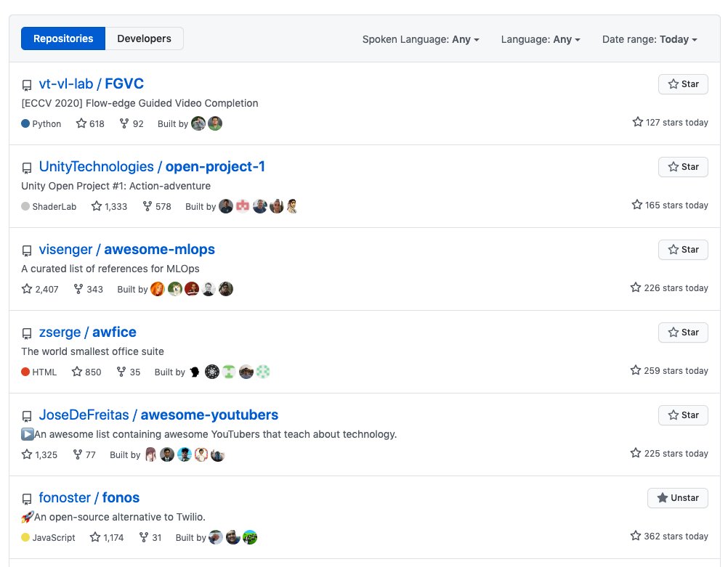Star the open-project-1 repository
The width and height of the screenshot is (728, 567).
point(683,167)
